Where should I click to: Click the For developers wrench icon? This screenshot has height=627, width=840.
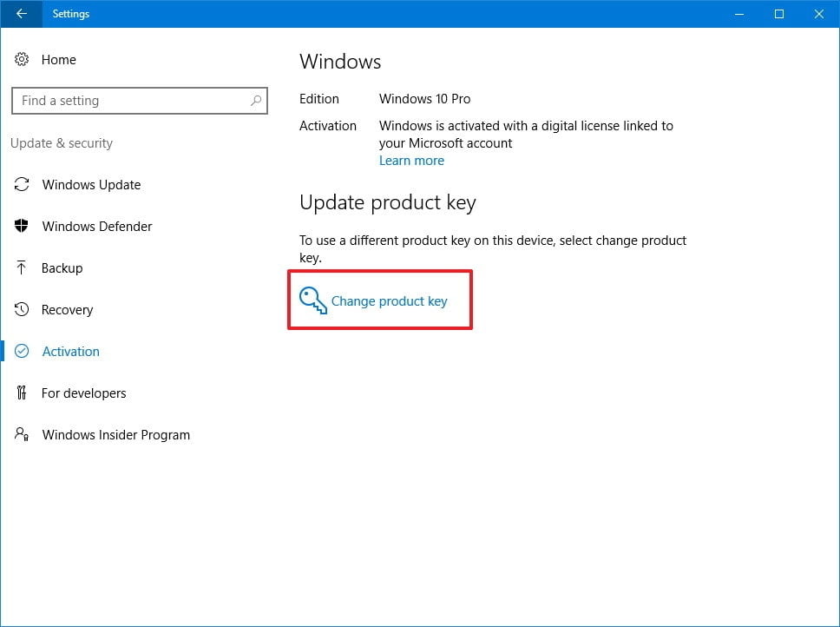[23, 393]
